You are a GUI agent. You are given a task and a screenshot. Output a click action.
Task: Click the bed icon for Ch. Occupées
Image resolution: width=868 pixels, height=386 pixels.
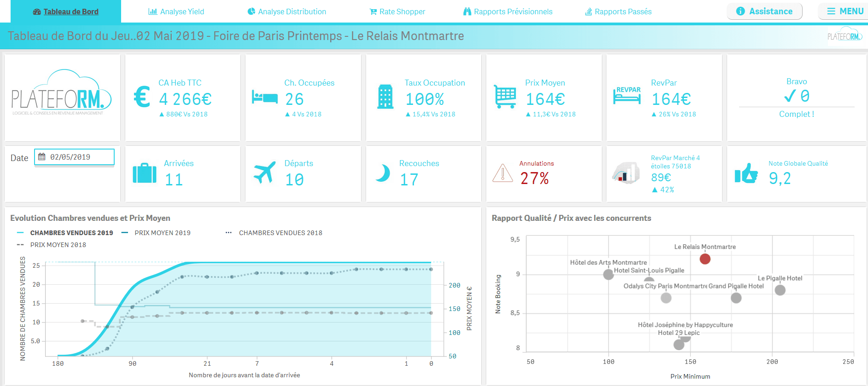point(265,98)
